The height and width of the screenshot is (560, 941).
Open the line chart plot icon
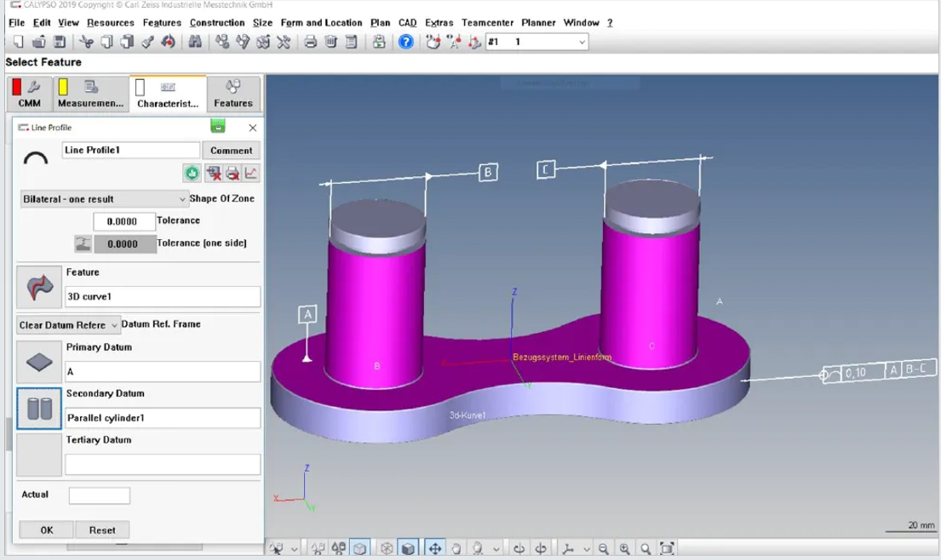click(251, 174)
